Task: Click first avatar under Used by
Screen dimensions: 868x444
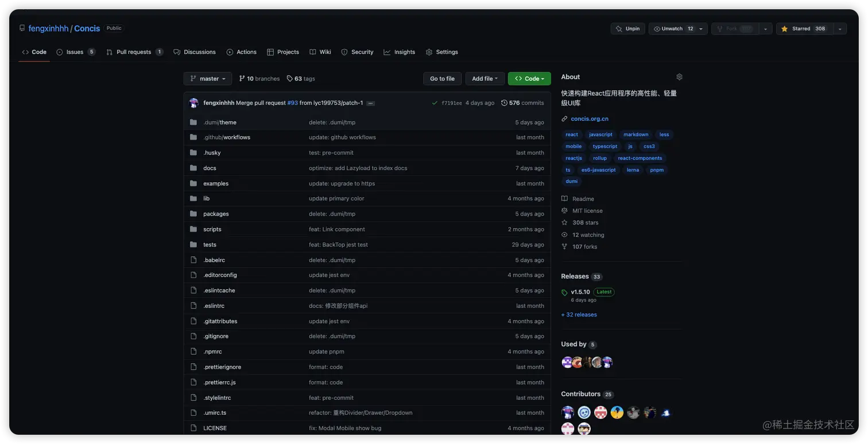Action: point(567,362)
